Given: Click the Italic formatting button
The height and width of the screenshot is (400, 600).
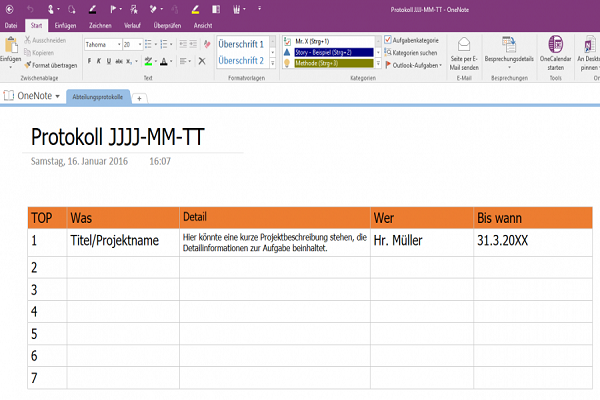Looking at the screenshot, I should tap(99, 61).
